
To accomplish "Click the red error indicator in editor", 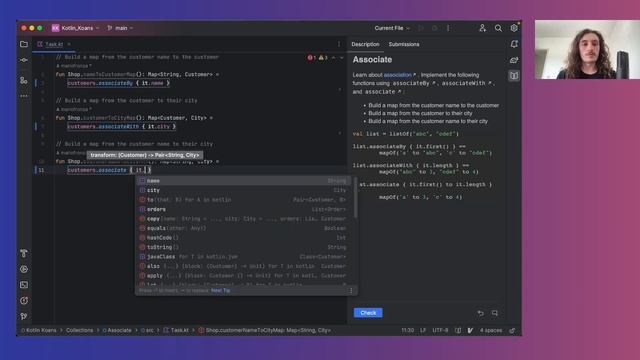I will [311, 58].
